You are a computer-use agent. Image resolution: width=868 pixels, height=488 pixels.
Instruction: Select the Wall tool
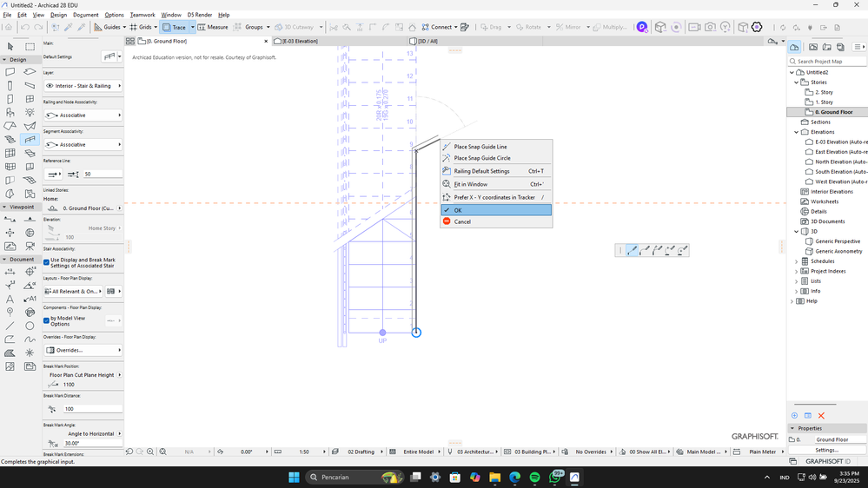10,72
